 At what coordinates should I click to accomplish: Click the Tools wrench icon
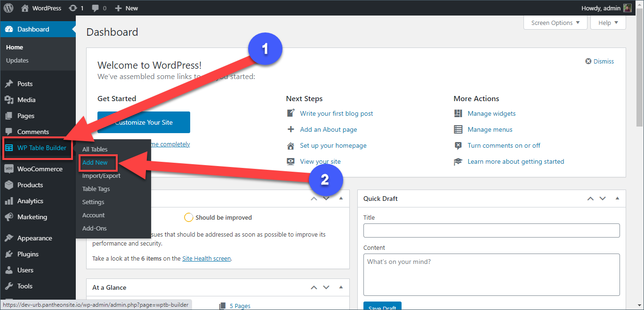point(9,286)
